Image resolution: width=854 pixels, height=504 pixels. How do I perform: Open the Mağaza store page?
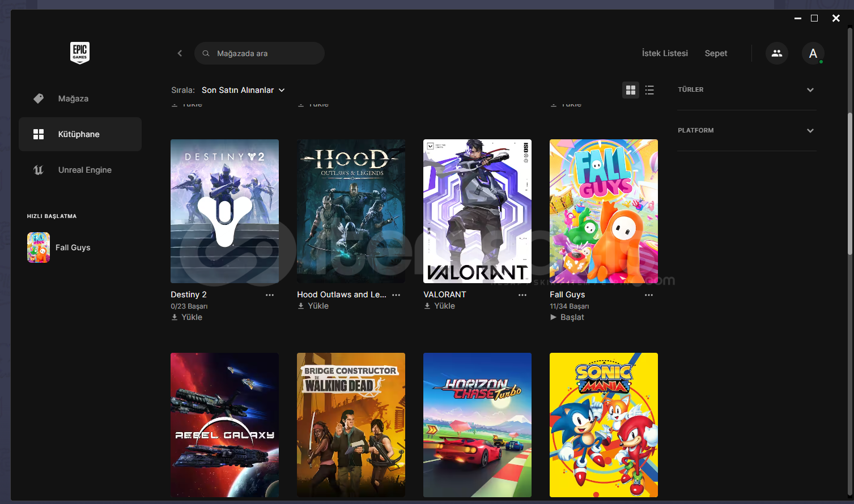click(80, 99)
